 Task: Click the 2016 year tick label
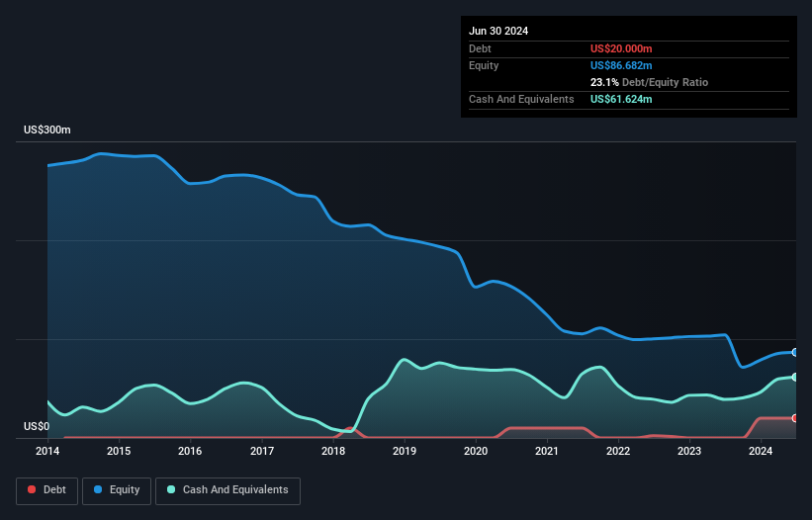tap(190, 452)
